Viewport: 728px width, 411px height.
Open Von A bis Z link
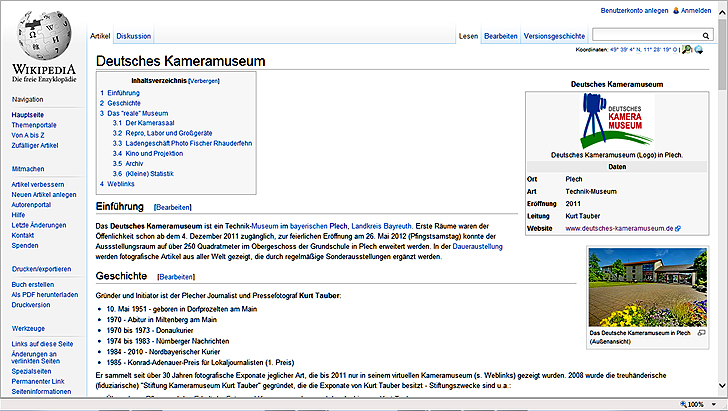point(28,135)
